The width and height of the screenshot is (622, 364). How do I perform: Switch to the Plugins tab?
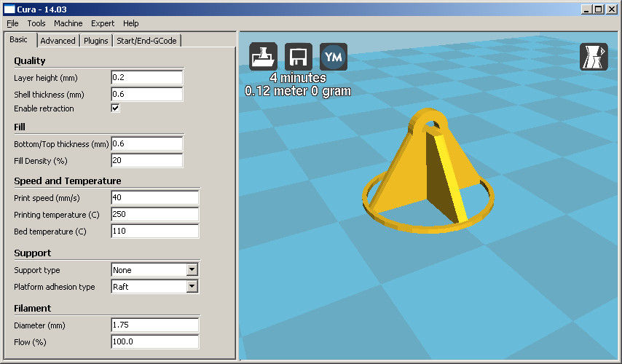(x=96, y=41)
